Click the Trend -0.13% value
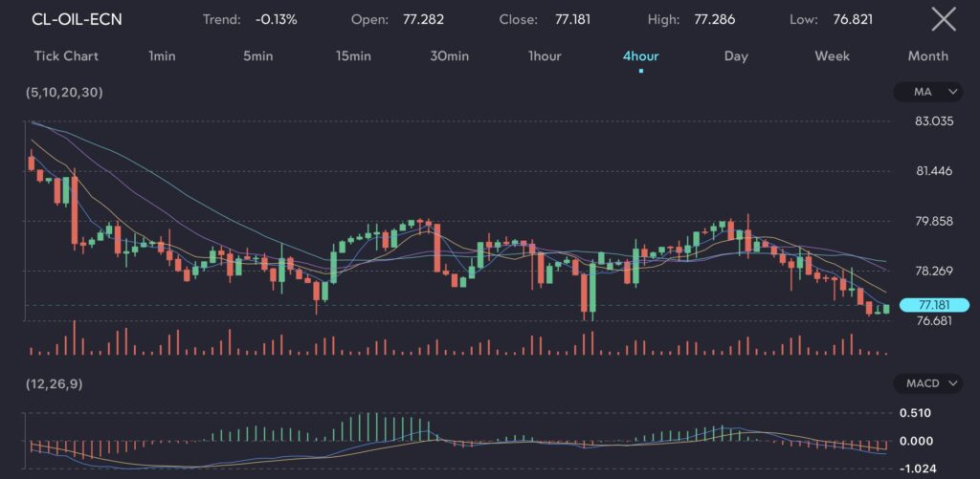This screenshot has width=980, height=479. (275, 19)
